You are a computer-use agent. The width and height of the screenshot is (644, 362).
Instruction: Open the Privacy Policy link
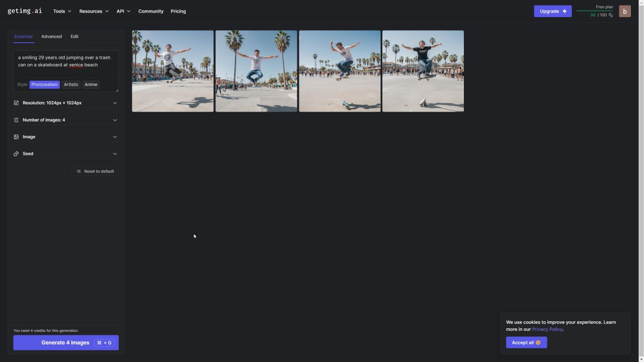tap(547, 329)
